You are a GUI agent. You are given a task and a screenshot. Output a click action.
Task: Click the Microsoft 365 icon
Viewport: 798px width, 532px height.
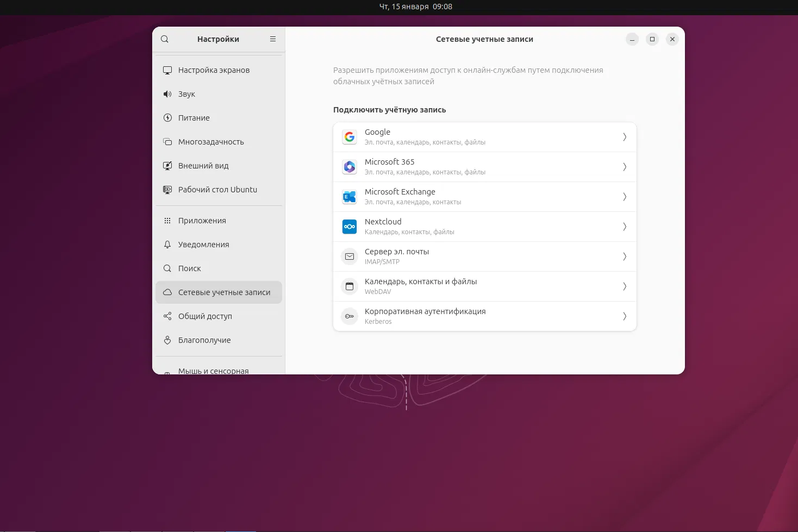pos(349,166)
